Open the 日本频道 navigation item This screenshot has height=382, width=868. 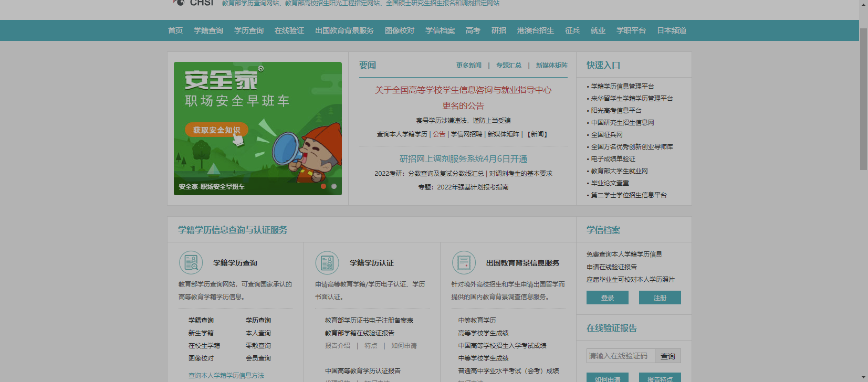click(x=672, y=30)
